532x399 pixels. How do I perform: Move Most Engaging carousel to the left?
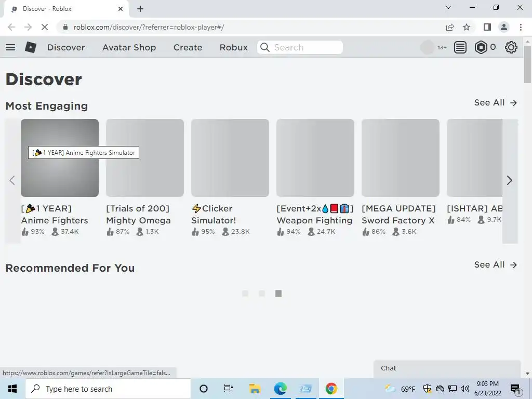[x=12, y=180]
